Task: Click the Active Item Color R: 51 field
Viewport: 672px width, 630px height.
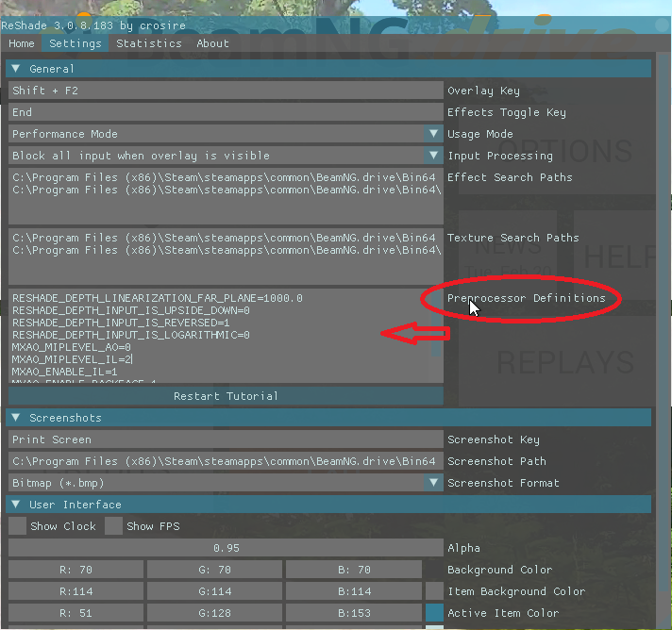Action: [76, 613]
